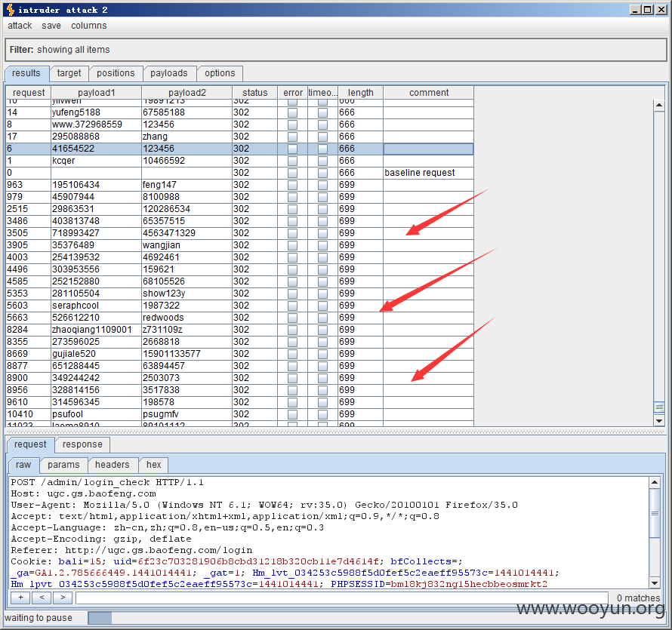The height and width of the screenshot is (630, 672).
Task: Toggle error checkbox for request 8284
Action: coord(293,330)
